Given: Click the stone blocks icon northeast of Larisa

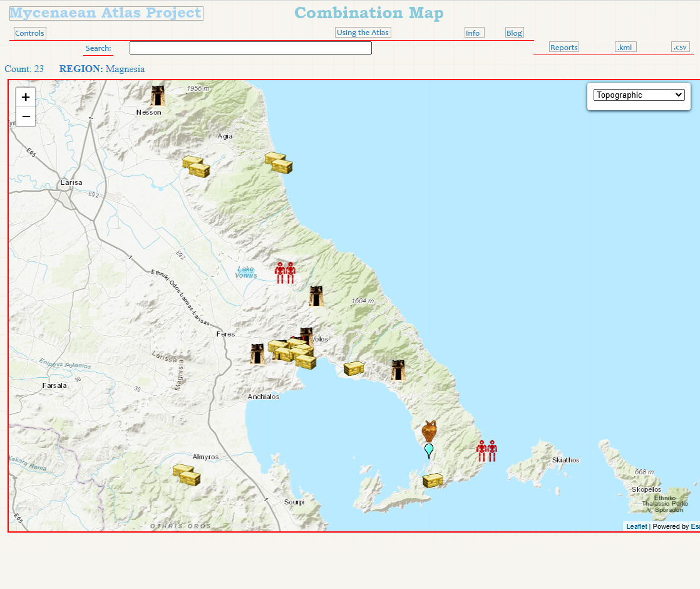Looking at the screenshot, I should coord(196,167).
